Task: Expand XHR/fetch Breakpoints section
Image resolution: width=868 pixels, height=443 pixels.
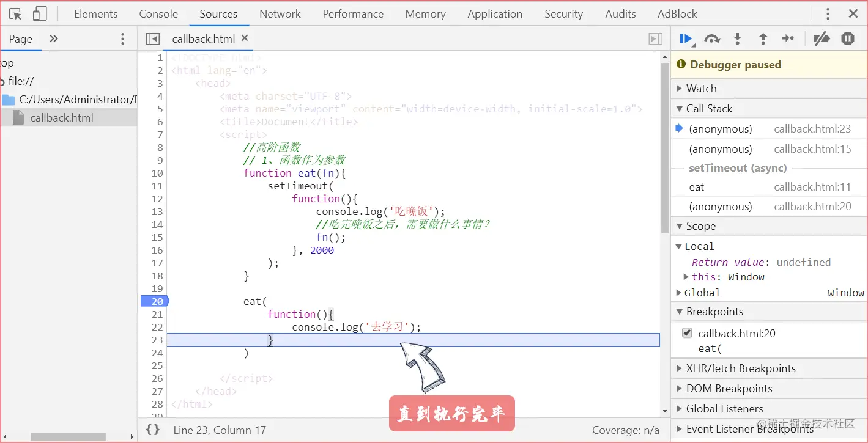Action: [770, 368]
